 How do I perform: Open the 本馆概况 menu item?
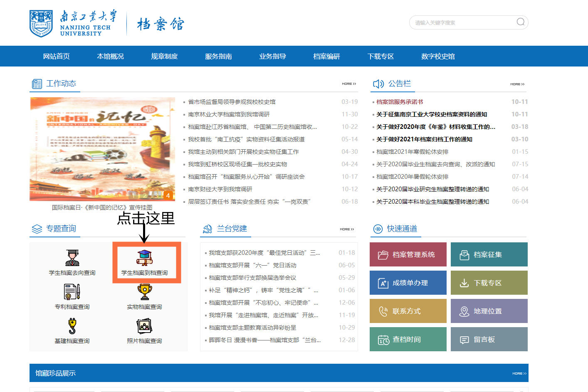[x=110, y=56]
